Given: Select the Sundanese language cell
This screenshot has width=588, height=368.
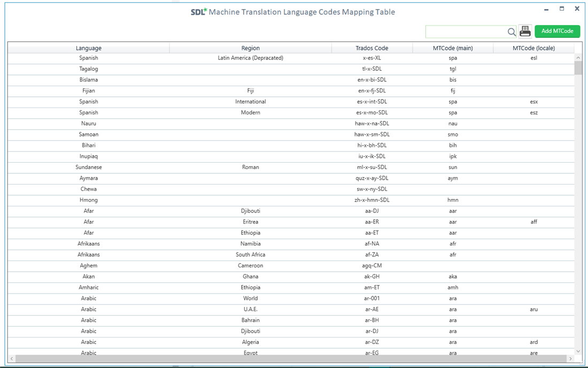Looking at the screenshot, I should 89,167.
